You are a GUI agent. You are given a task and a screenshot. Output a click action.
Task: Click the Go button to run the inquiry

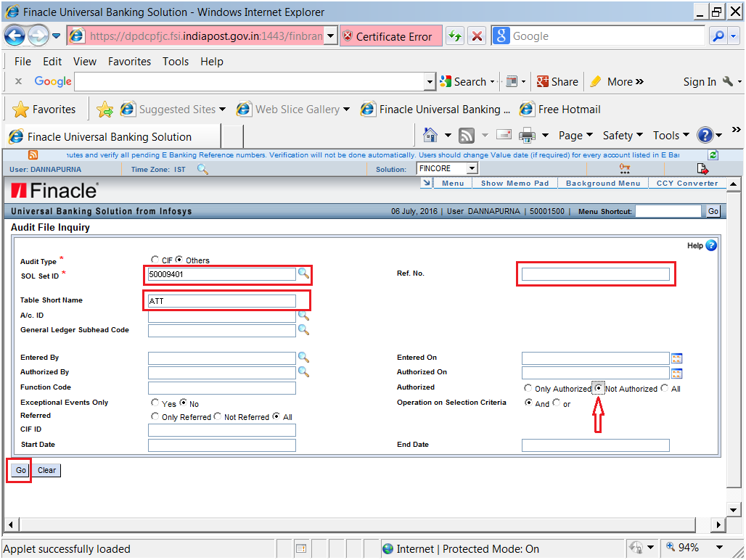click(x=19, y=470)
